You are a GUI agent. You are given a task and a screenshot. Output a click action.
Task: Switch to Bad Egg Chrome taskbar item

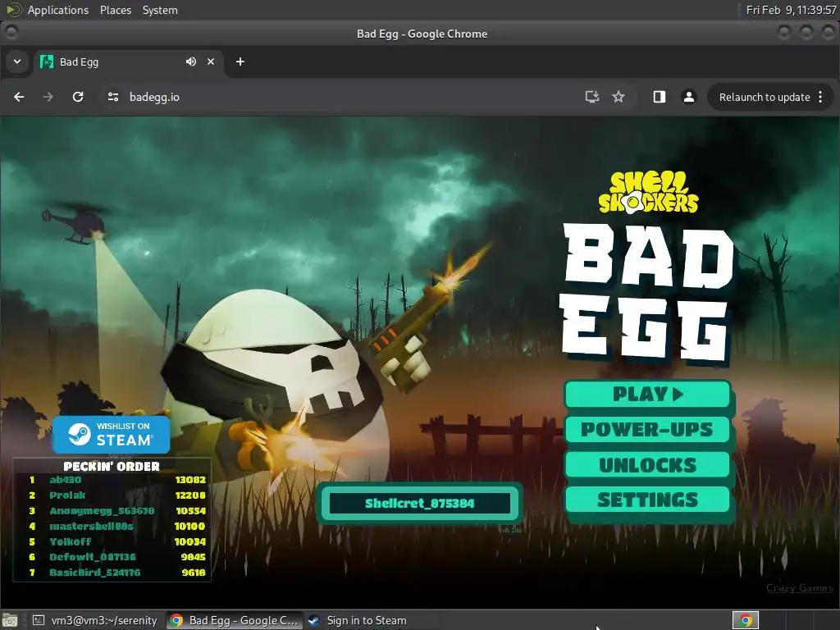[x=235, y=620]
